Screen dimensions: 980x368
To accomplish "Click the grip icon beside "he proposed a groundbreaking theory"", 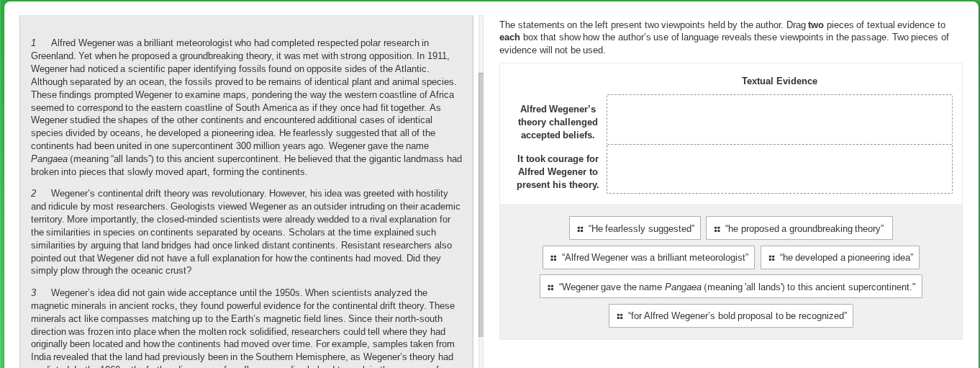I will click(x=717, y=229).
